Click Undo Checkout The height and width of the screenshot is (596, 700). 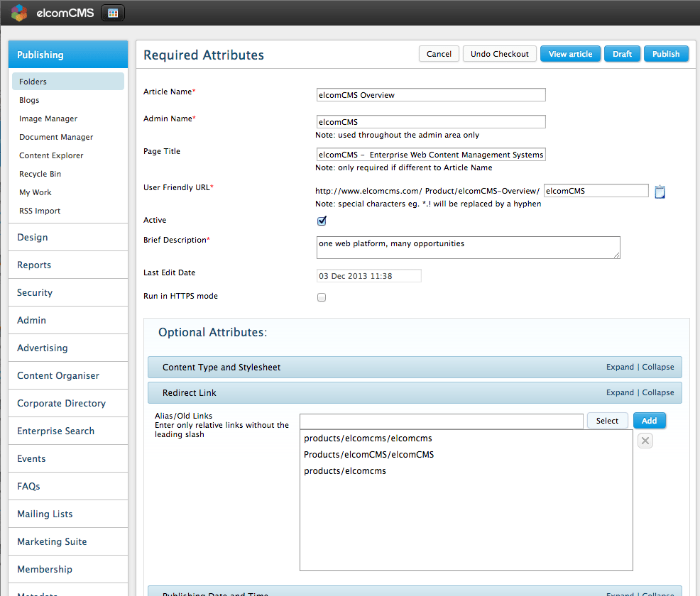[x=499, y=53]
